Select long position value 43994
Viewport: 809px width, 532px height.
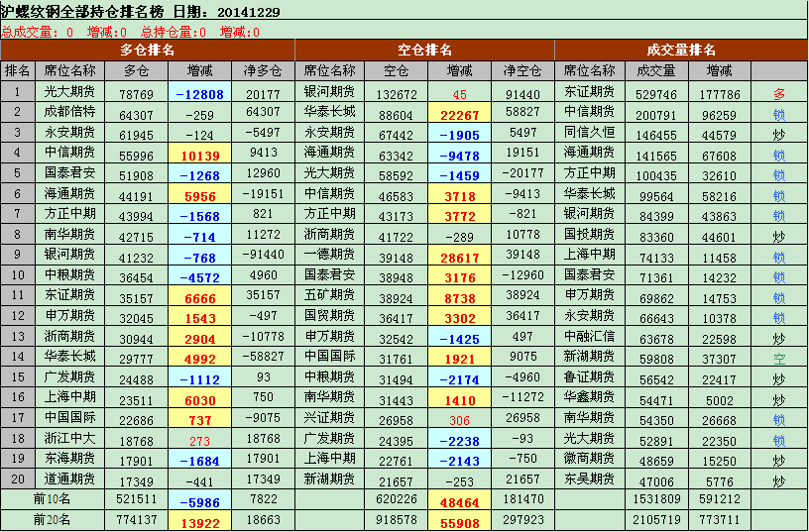136,217
